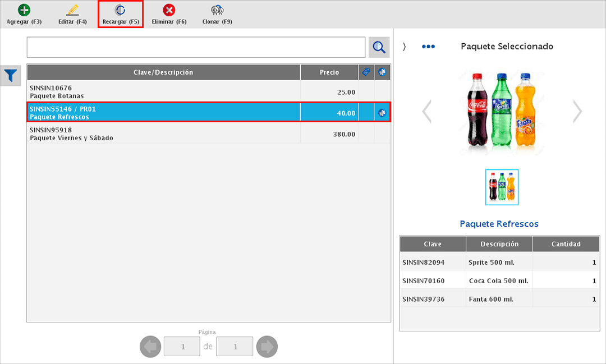Open the three-dots options menu
Image resolution: width=606 pixels, height=364 pixels.
click(x=428, y=47)
